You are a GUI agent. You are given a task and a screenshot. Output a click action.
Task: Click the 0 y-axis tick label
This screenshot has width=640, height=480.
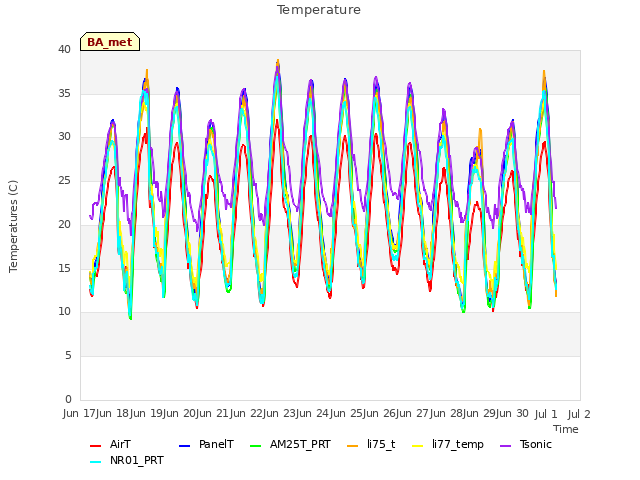pos(68,399)
